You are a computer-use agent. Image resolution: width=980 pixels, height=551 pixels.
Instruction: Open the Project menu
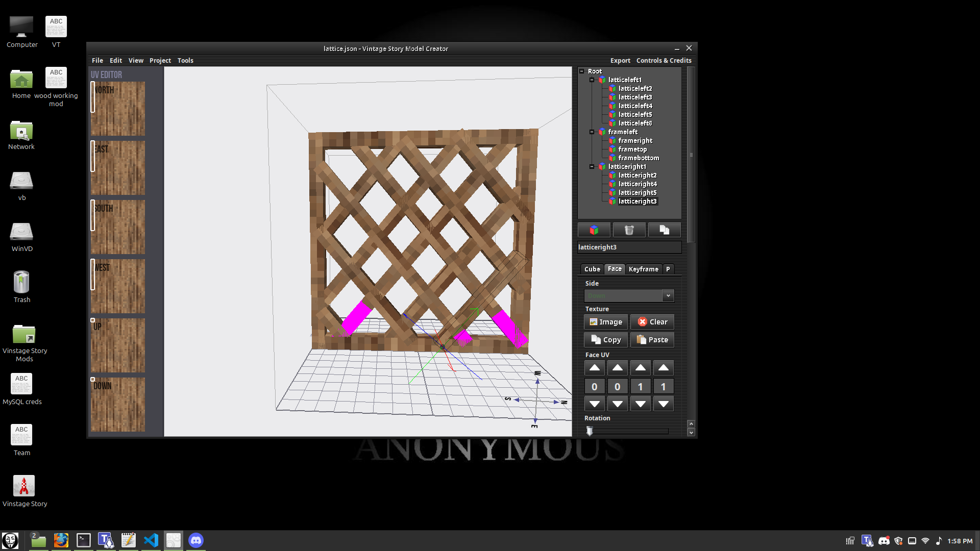[160, 61]
